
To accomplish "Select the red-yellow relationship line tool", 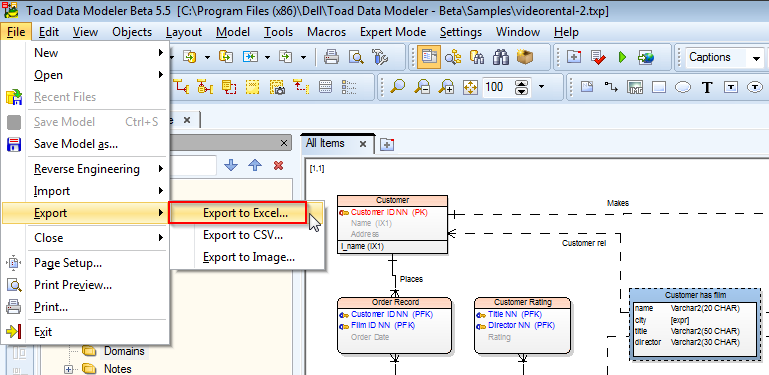I will click(x=181, y=87).
